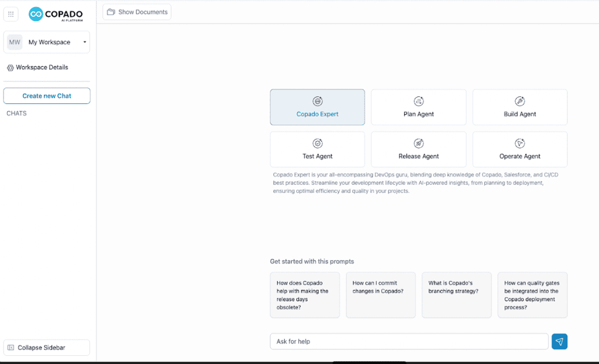
Task: Click the Workspace Details gear icon
Action: tap(11, 68)
